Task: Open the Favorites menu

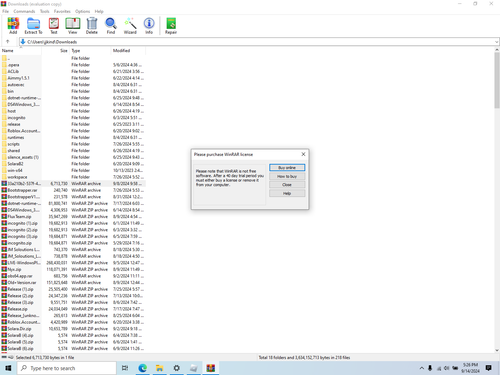Action: [62, 11]
